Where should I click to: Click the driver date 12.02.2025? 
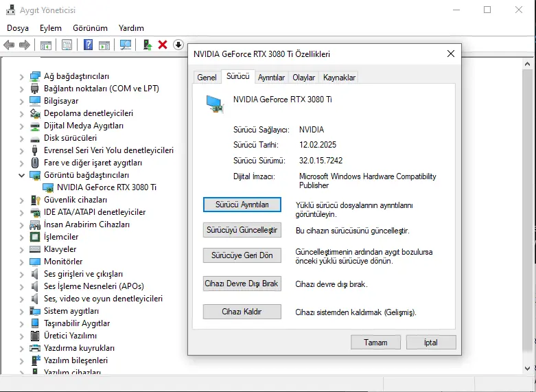318,145
